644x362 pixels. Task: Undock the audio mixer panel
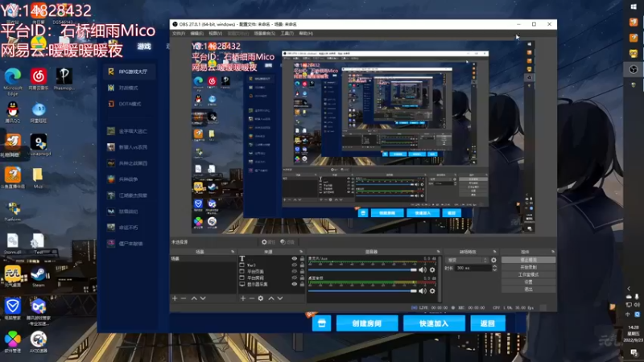438,252
